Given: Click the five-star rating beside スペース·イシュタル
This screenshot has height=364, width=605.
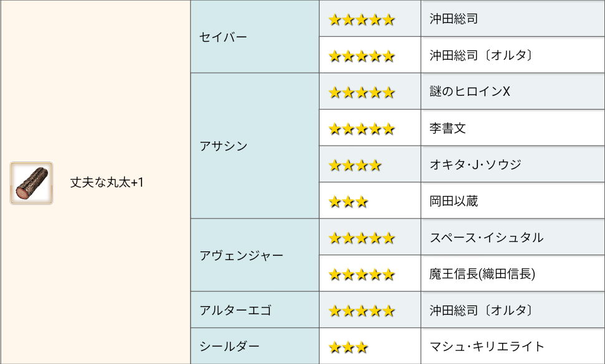Looking at the screenshot, I should 361,238.
